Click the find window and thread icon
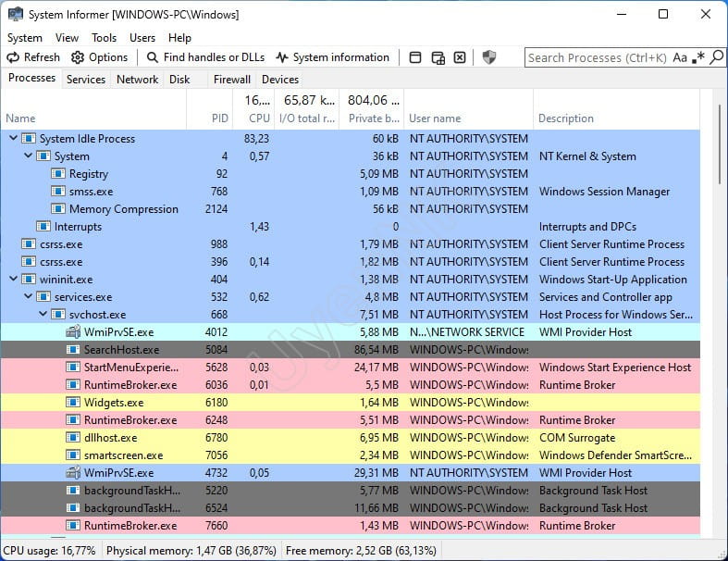The image size is (728, 561). (x=438, y=57)
